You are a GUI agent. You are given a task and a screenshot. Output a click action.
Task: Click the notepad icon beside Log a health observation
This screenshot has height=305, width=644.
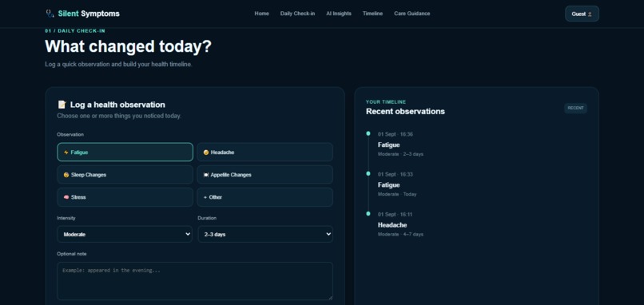(x=62, y=105)
